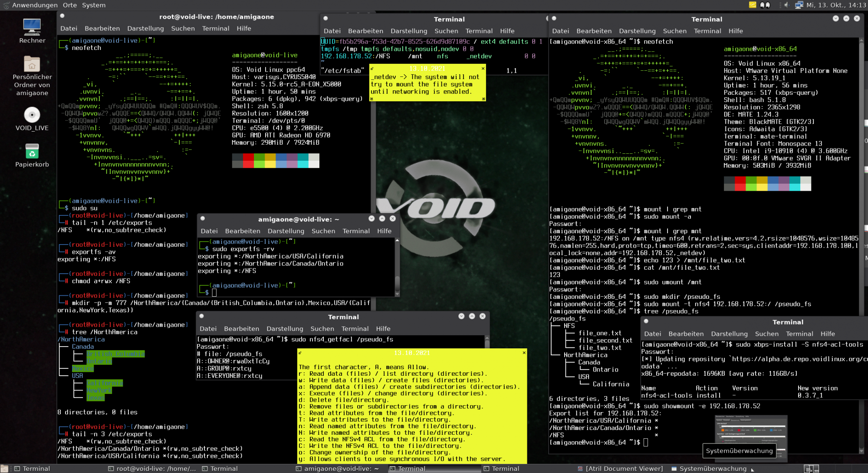Open window menu of the root@void-live terminal

pos(62,16)
